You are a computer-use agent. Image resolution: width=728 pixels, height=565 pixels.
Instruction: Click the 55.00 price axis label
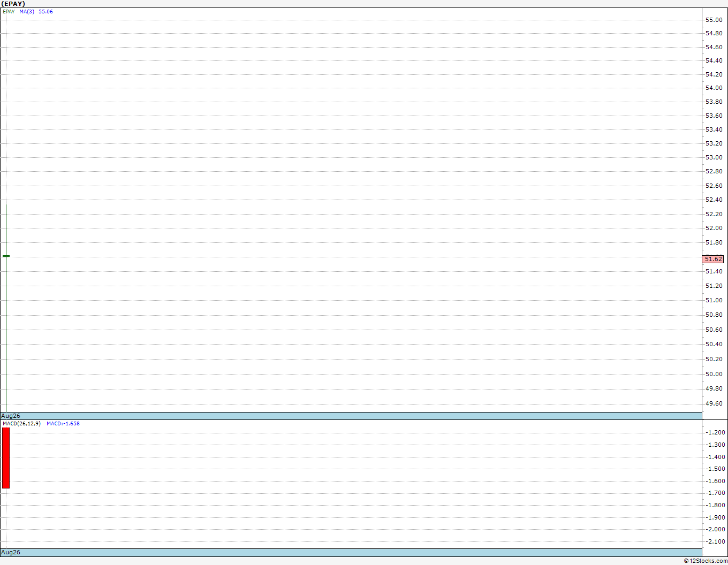coord(714,20)
